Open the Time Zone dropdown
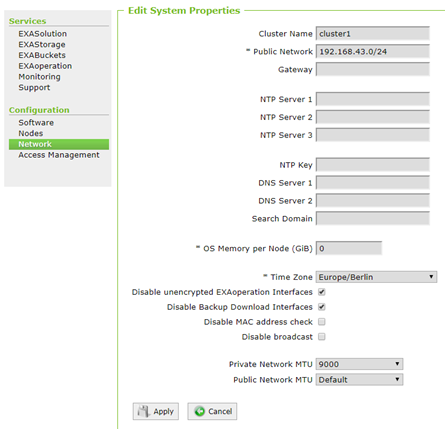Screen dimensions: 445x429 376,277
